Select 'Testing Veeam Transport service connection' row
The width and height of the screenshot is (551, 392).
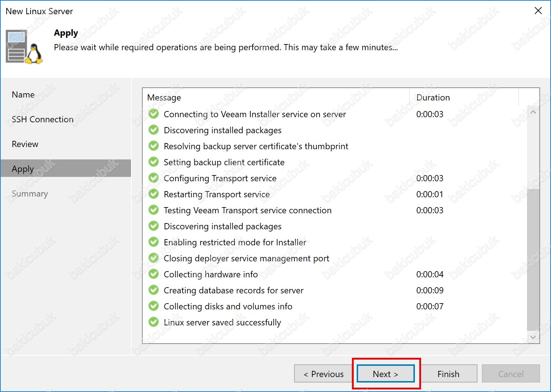tap(334, 210)
